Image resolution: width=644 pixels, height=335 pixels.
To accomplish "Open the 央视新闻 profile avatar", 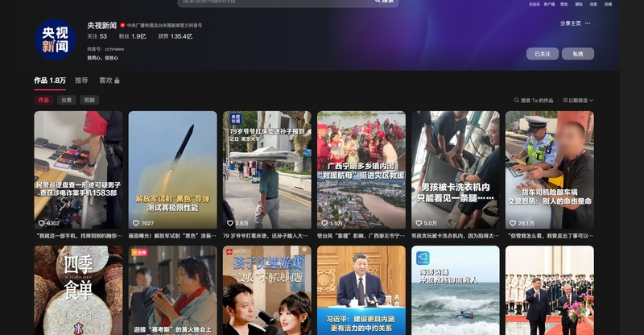I will 55,39.
